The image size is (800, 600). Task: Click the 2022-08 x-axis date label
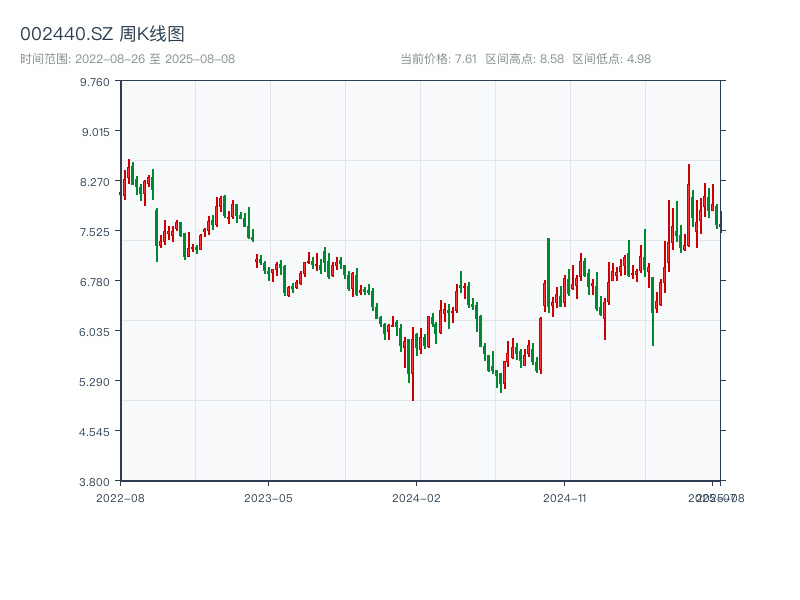pos(120,497)
